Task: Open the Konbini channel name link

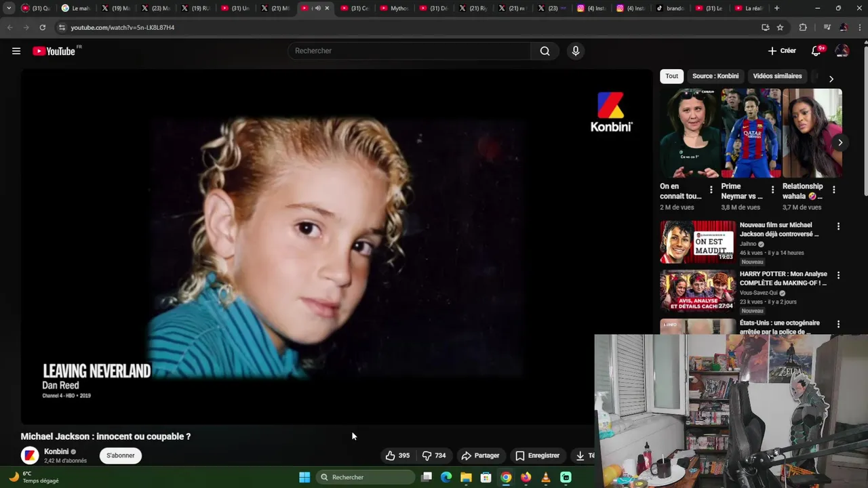Action: (56, 451)
